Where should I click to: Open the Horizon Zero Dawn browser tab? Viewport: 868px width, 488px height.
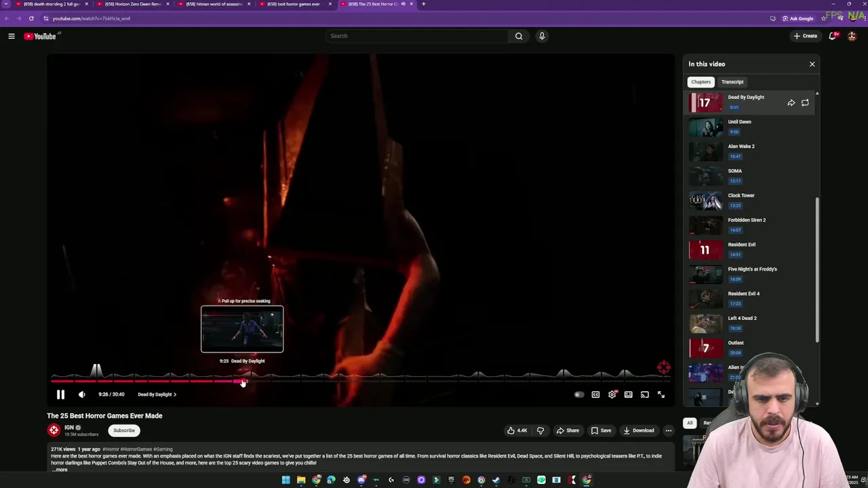134,4
